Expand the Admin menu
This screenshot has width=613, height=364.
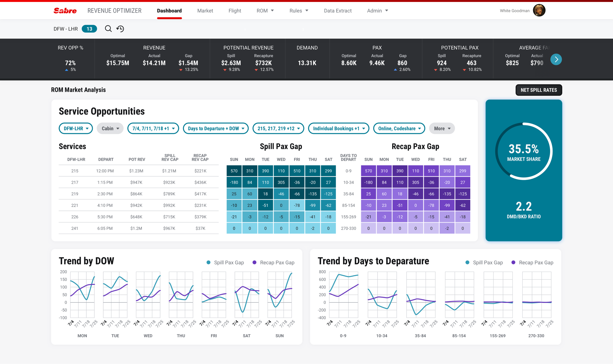377,11
